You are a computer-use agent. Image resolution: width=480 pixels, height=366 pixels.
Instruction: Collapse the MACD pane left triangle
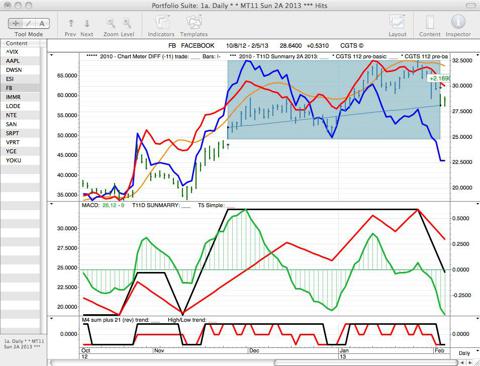(x=51, y=203)
